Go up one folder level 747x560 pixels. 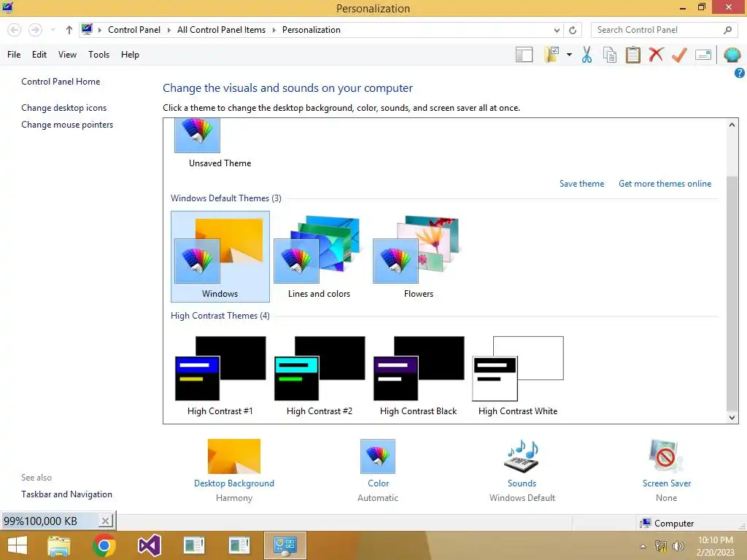coord(69,30)
